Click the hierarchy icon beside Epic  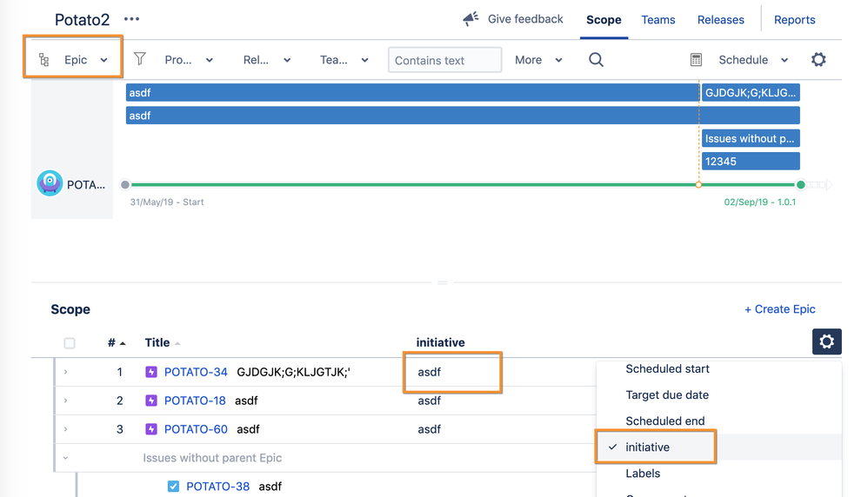tap(43, 60)
